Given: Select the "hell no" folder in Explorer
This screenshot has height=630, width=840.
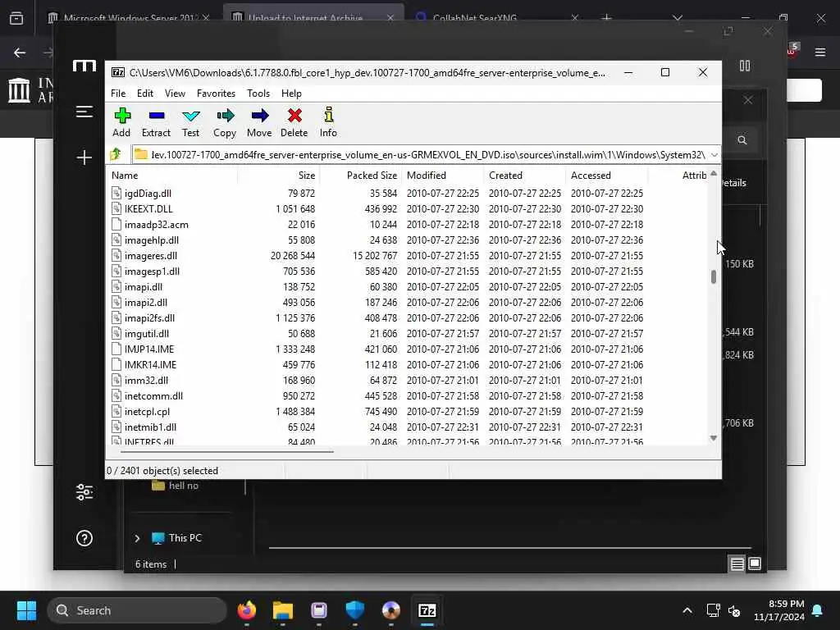Looking at the screenshot, I should click(176, 486).
